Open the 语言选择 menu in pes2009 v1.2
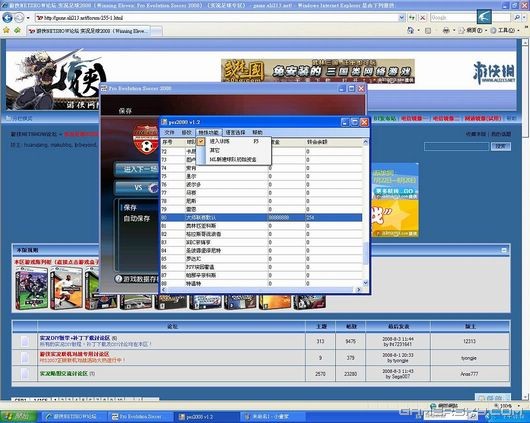Image resolution: width=530 pixels, height=423 pixels. click(235, 132)
